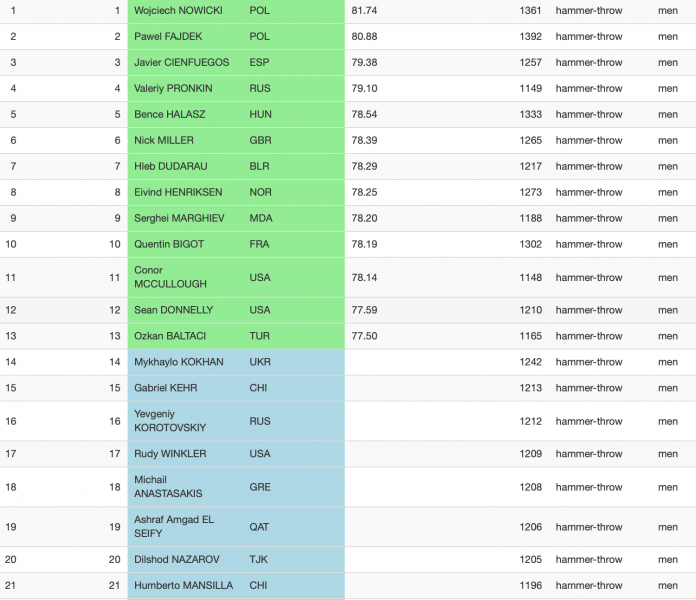Select Mykhaylo KOKHAN in blue section
This screenshot has width=696, height=600.
(x=179, y=362)
